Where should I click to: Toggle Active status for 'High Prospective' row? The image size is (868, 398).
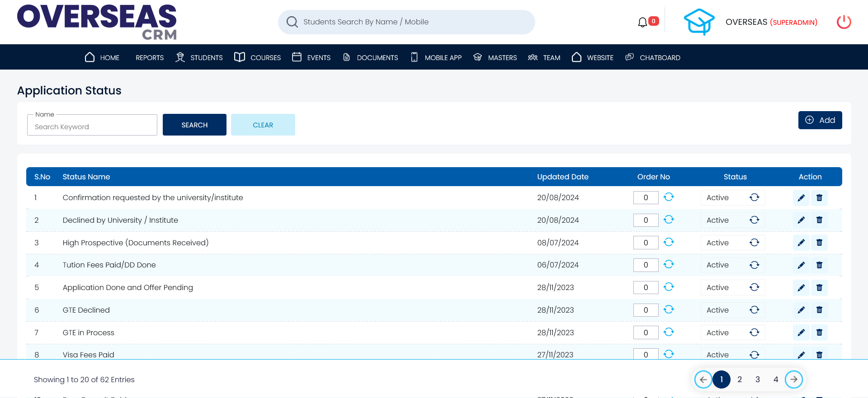[x=754, y=243]
